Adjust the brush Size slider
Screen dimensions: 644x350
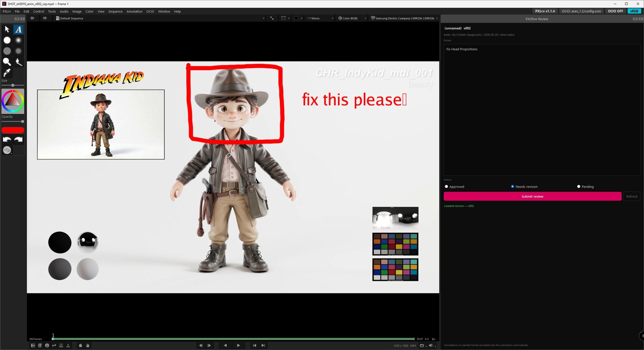point(13,85)
